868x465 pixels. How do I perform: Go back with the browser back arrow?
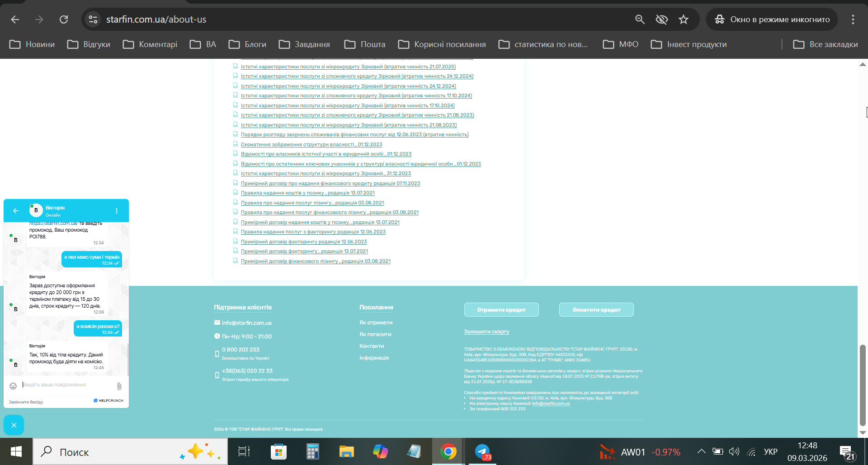click(15, 19)
